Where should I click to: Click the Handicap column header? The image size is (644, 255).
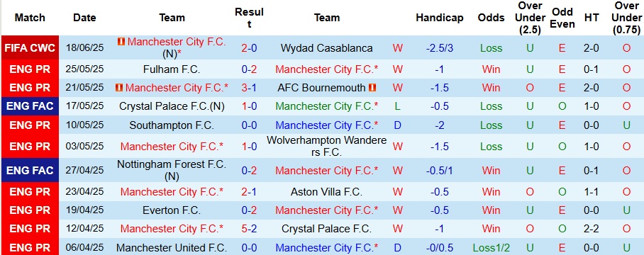pos(440,18)
